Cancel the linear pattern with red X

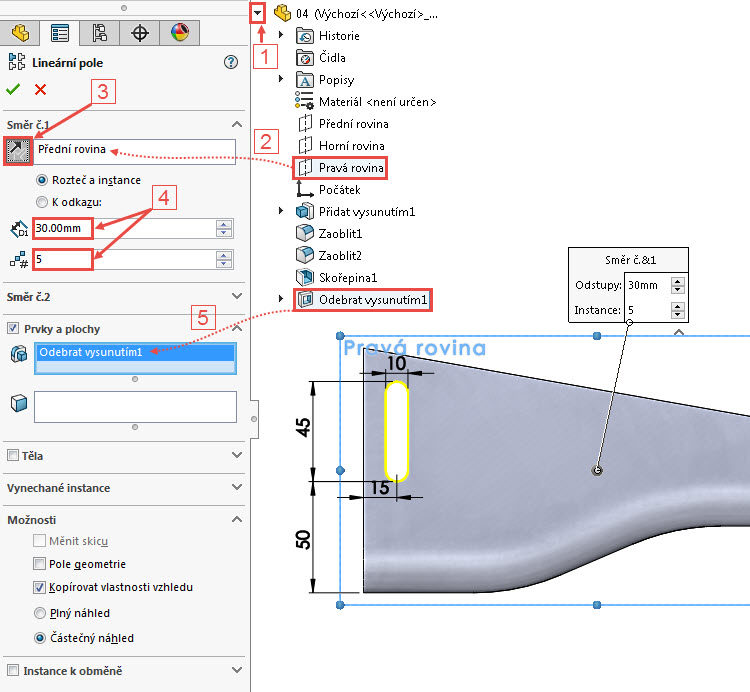41,89
